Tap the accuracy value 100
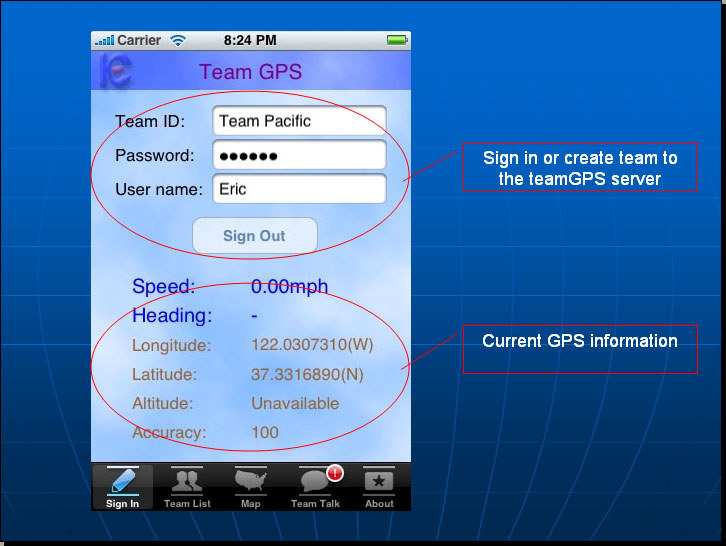The height and width of the screenshot is (546, 726). point(265,433)
